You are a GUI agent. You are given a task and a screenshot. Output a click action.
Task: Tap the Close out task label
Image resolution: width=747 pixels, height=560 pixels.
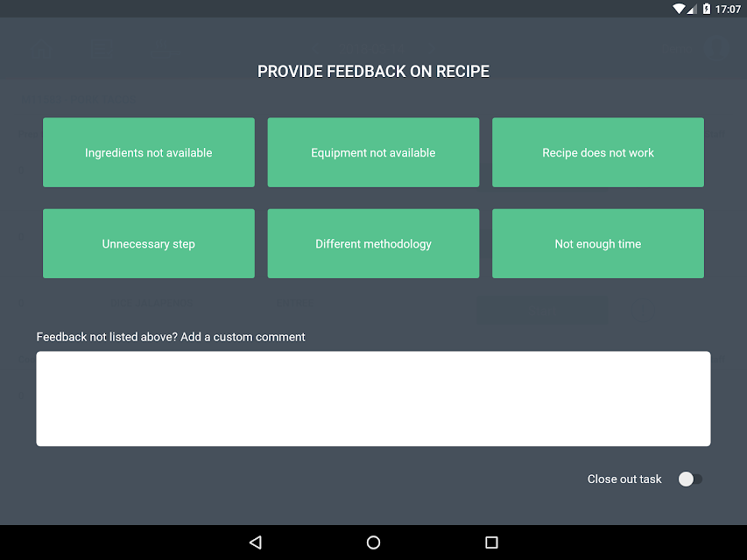(x=624, y=479)
